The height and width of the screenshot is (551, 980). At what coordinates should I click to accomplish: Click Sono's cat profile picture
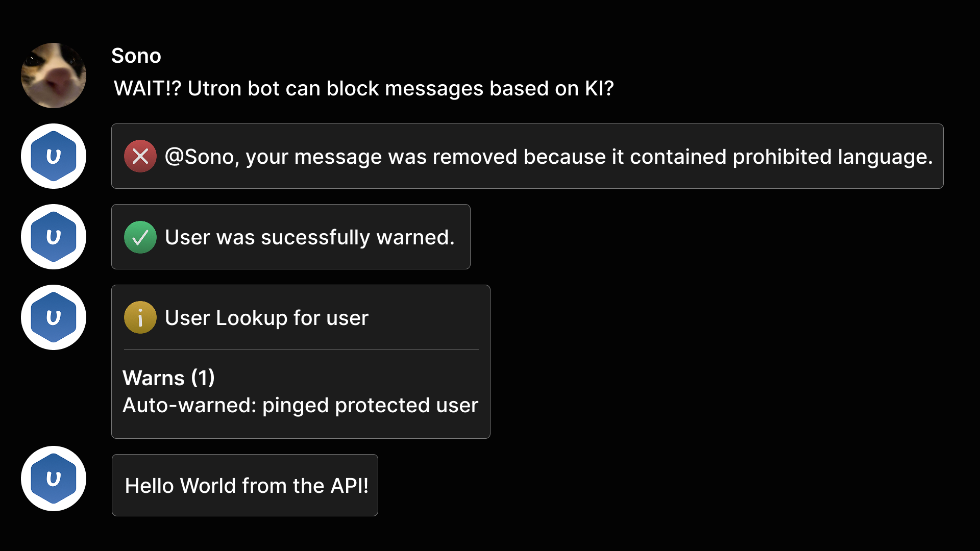coord(54,76)
